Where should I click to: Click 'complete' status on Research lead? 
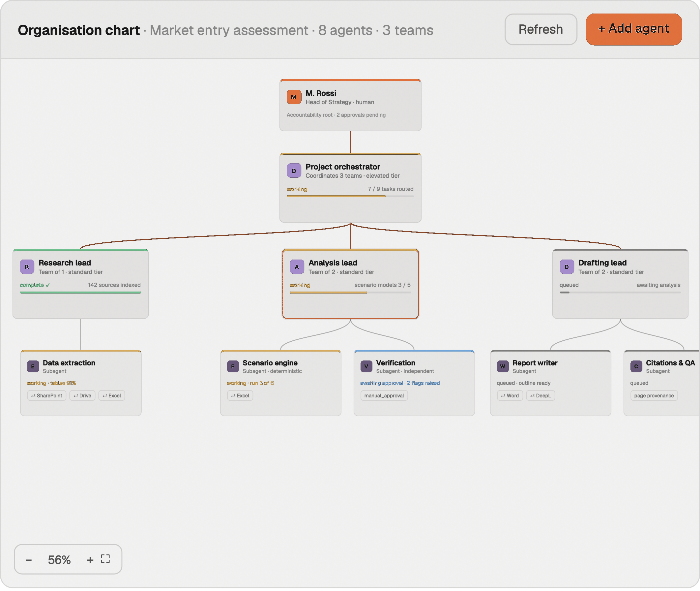point(35,285)
